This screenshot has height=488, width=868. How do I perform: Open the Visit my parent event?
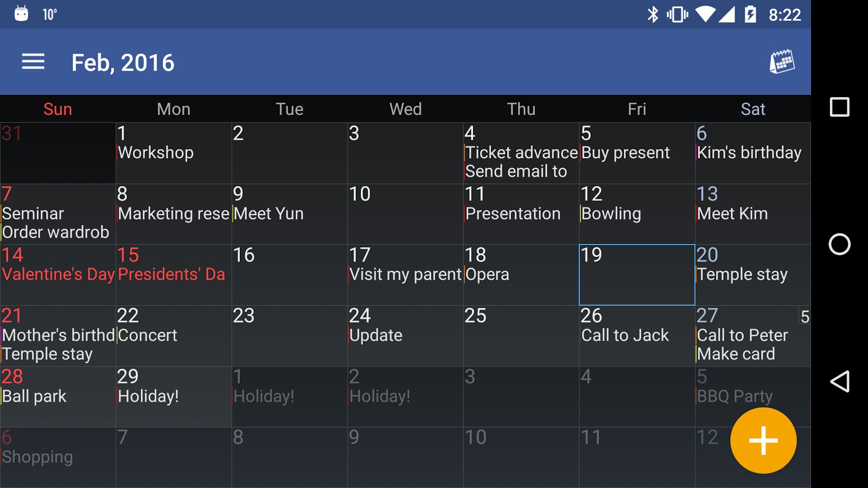pos(405,274)
